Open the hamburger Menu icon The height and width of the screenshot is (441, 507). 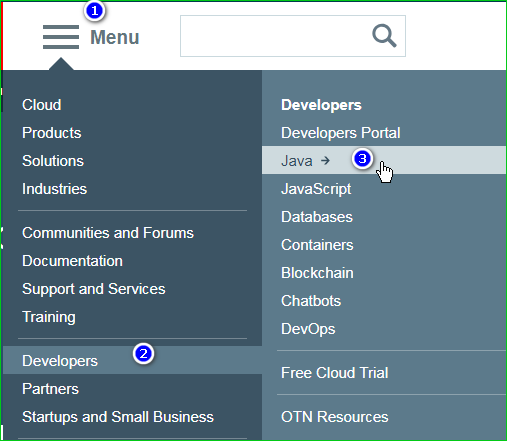[61, 37]
